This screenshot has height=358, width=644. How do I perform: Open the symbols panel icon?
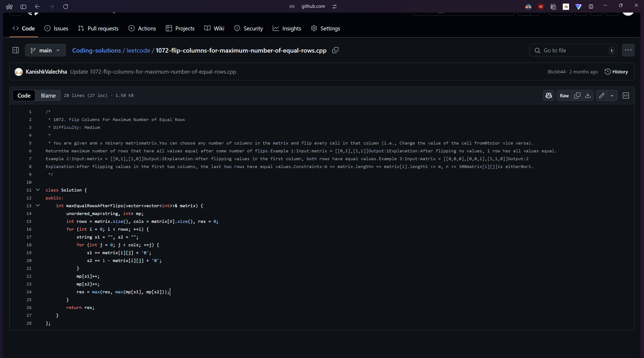pos(626,96)
